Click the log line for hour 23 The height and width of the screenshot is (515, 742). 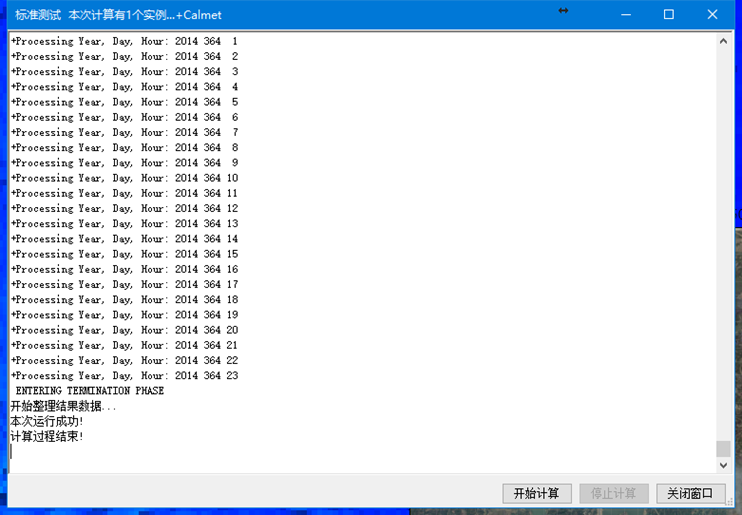click(x=124, y=376)
